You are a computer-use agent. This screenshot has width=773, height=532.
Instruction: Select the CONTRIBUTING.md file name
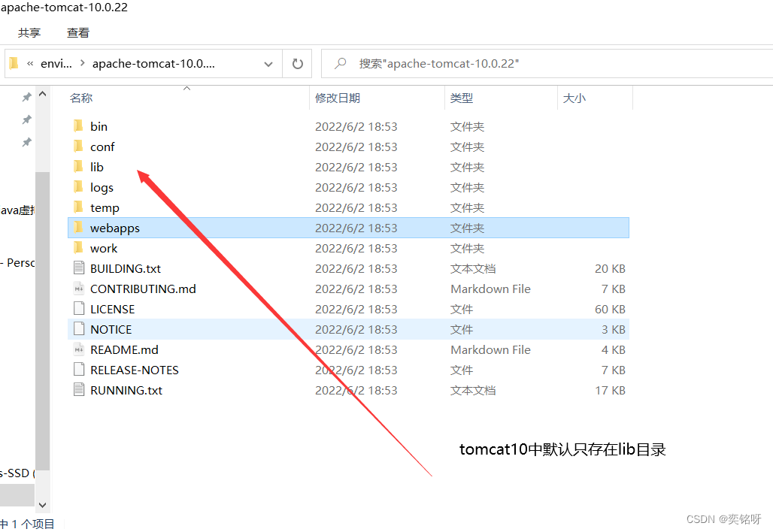(143, 289)
